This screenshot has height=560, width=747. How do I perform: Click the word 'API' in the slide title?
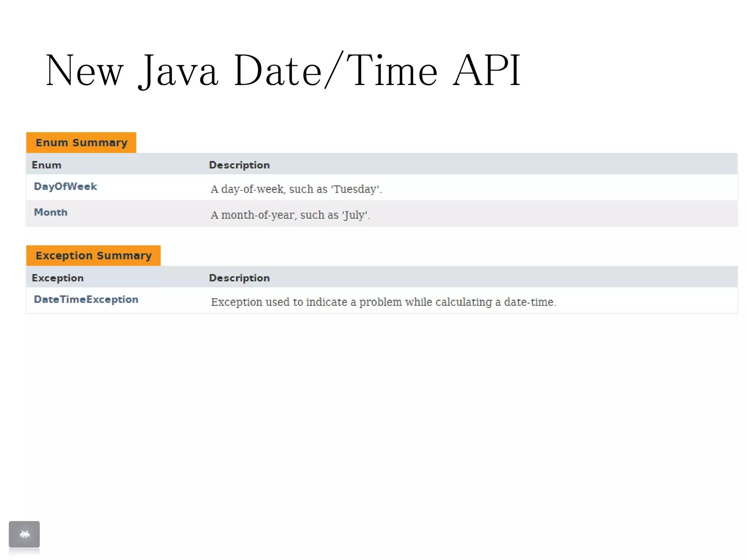coord(486,70)
